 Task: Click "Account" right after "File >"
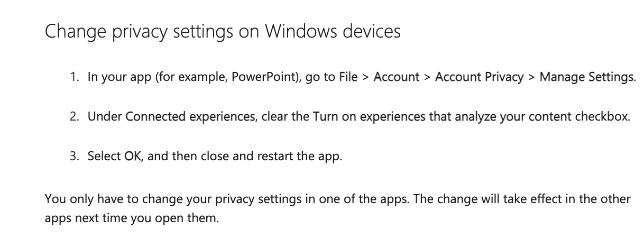coord(397,77)
